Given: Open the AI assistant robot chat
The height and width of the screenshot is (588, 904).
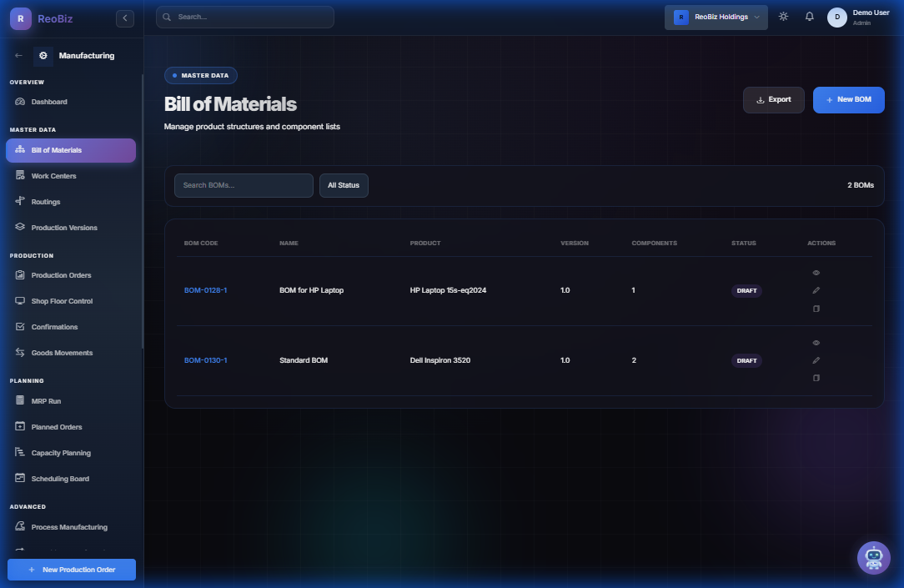Looking at the screenshot, I should (873, 557).
